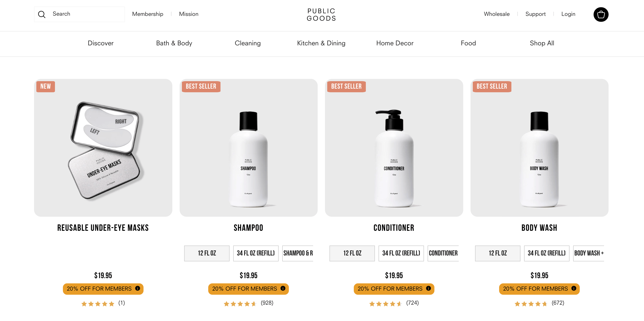The height and width of the screenshot is (321, 644).
Task: Click info icon on Conditioner member discount
Action: tap(428, 288)
